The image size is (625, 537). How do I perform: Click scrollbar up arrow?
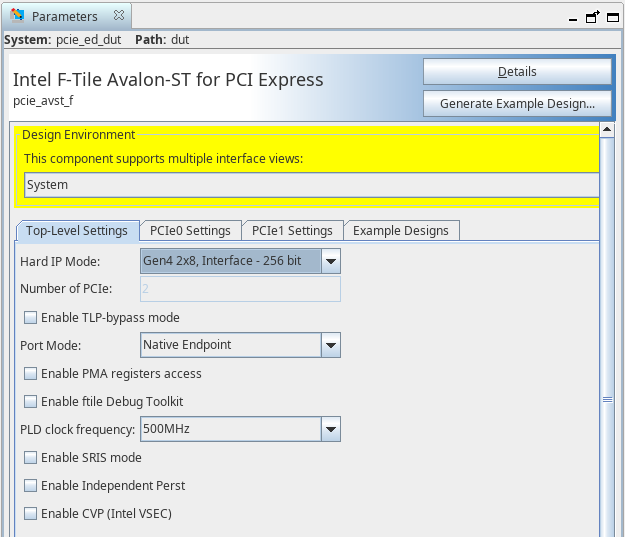click(x=607, y=131)
